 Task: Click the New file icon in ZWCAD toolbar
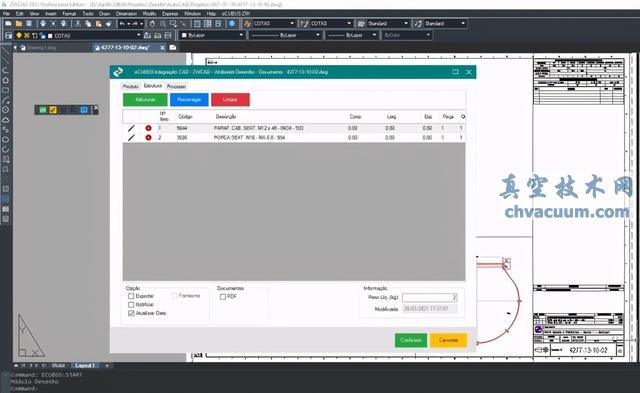click(x=8, y=24)
